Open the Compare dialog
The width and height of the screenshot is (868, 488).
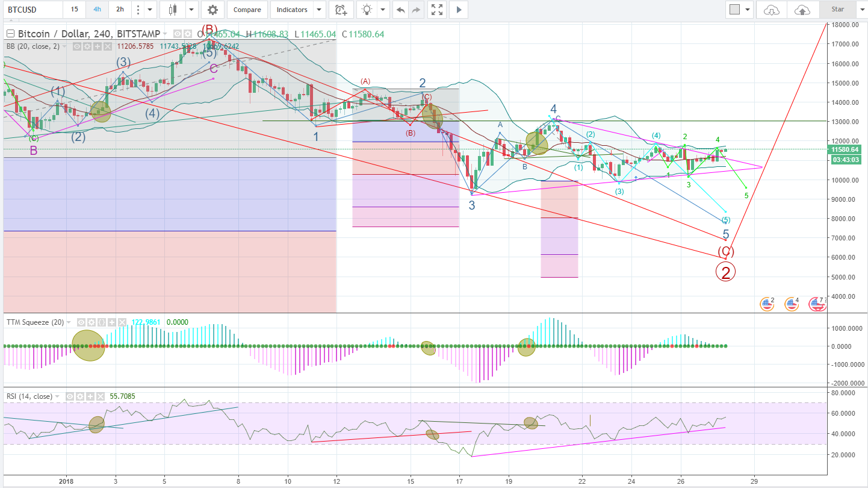[247, 10]
